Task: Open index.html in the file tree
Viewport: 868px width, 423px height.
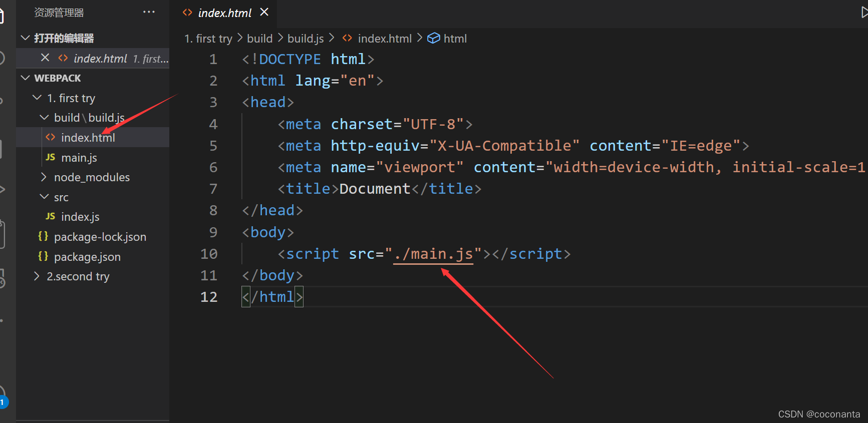Action: 93,137
